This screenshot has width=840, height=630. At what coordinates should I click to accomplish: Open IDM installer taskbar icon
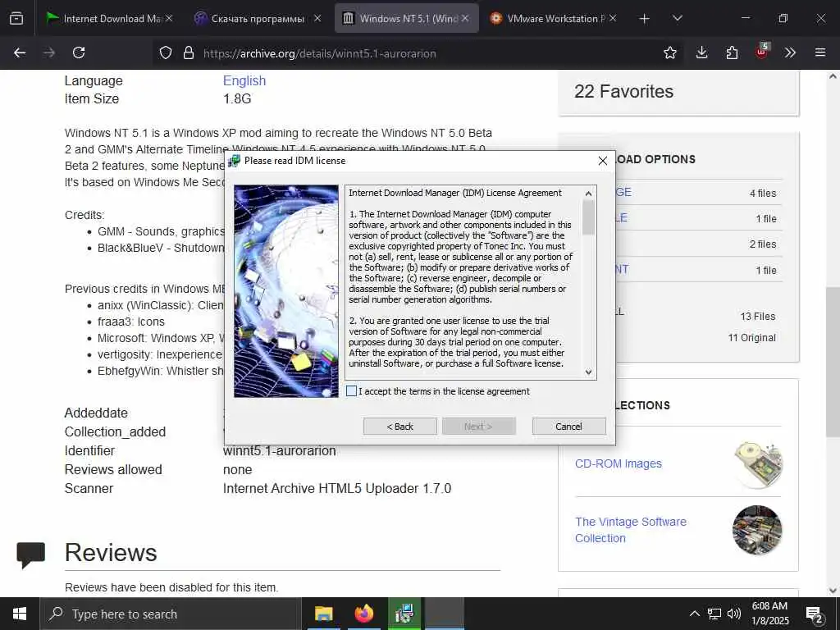pyautogui.click(x=404, y=614)
